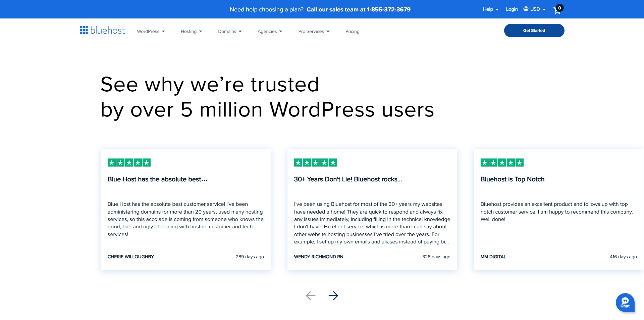The width and height of the screenshot is (644, 320).
Task: Open the WordPress dropdown menu
Action: click(x=151, y=31)
